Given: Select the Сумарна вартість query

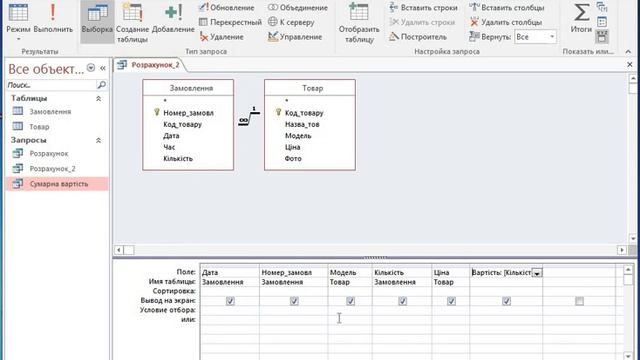Looking at the screenshot, I should pos(57,184).
